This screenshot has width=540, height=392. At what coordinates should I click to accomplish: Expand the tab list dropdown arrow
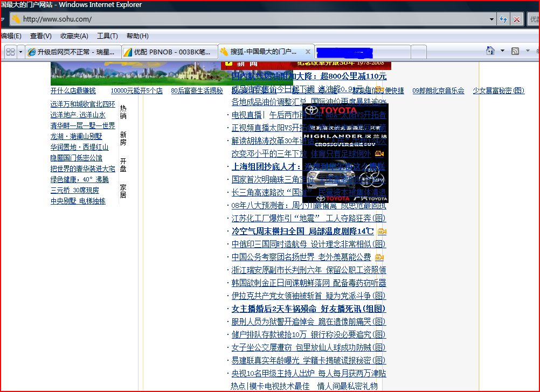pyautogui.click(x=20, y=52)
